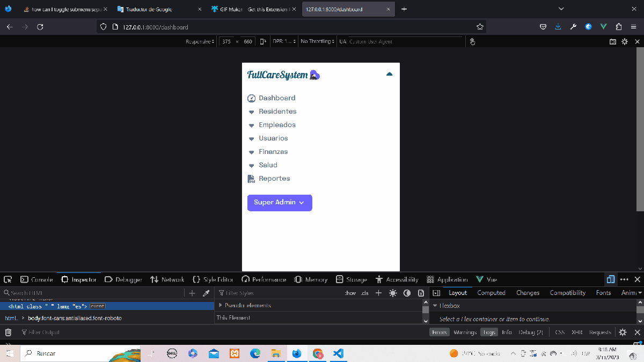644x362 pixels.
Task: Open the Dashboard link
Action: (277, 98)
